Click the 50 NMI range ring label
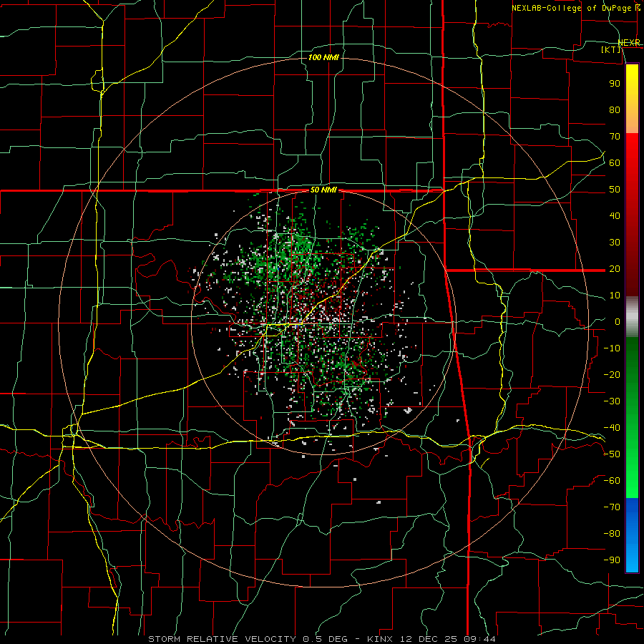The width and height of the screenshot is (644, 644). (323, 190)
